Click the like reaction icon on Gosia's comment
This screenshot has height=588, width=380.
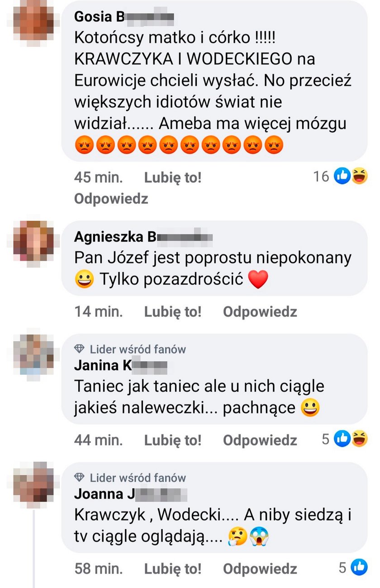342,177
